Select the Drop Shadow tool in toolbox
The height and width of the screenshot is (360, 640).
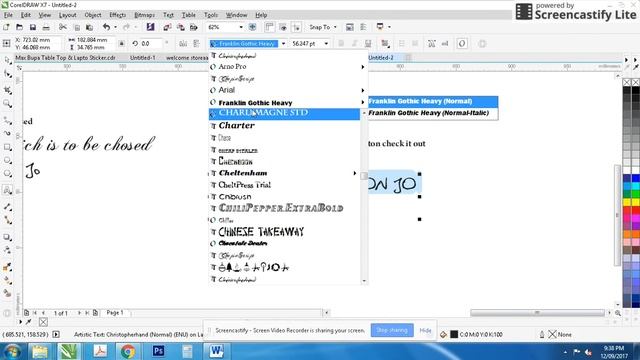7,237
